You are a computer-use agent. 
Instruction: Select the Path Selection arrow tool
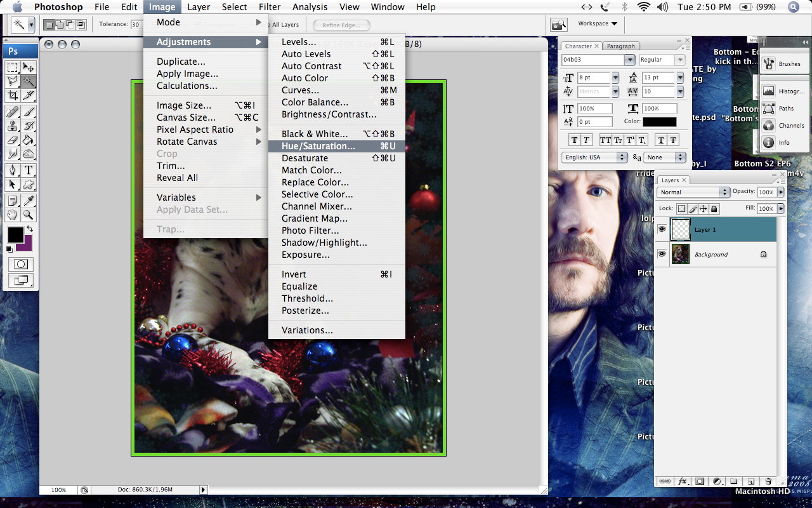pyautogui.click(x=12, y=184)
